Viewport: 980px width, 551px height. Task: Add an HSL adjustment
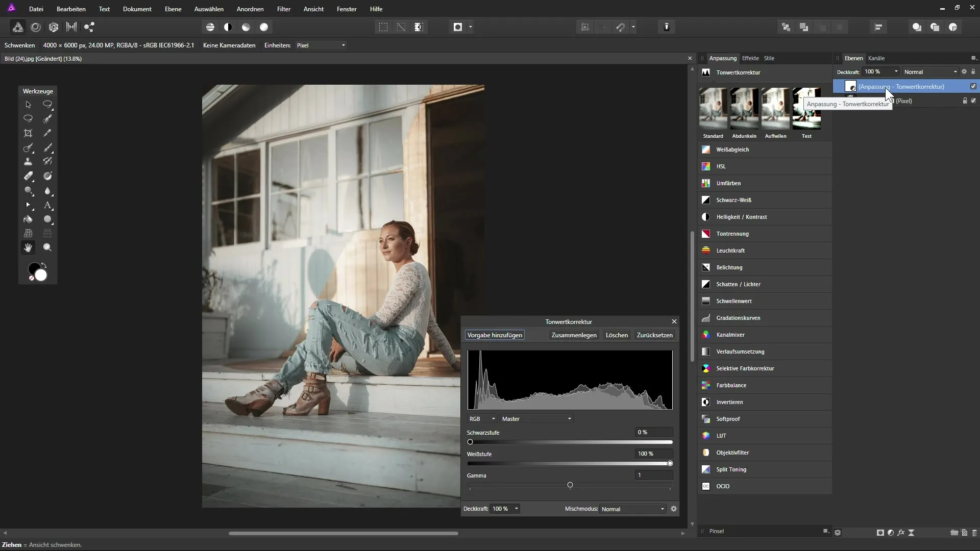pyautogui.click(x=765, y=166)
